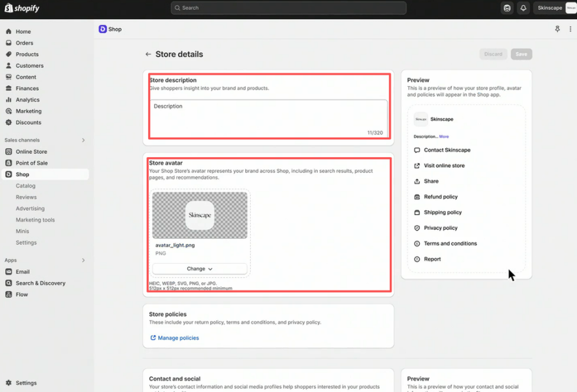Click the store Description text field
This screenshot has width=577, height=392.
pos(268,118)
